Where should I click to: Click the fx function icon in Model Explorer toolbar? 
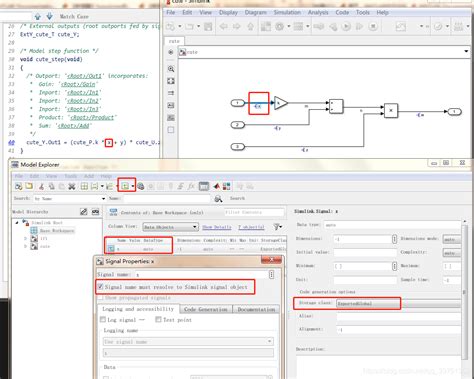point(191,186)
